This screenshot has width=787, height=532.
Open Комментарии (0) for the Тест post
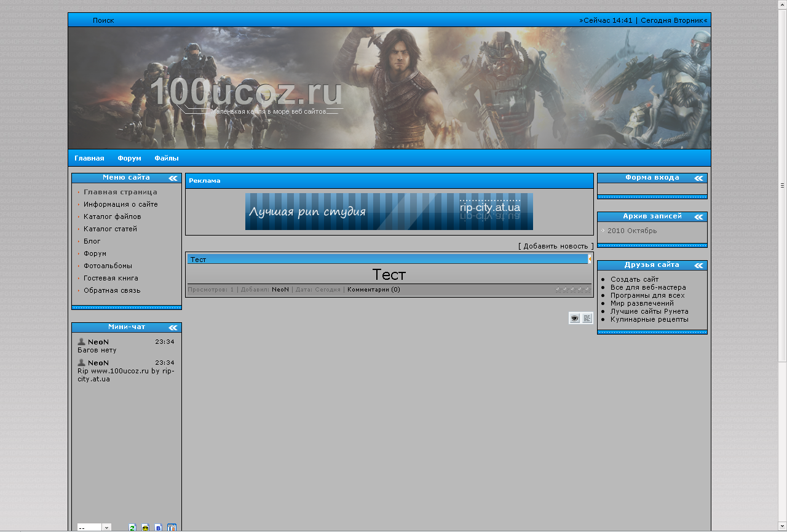click(374, 289)
